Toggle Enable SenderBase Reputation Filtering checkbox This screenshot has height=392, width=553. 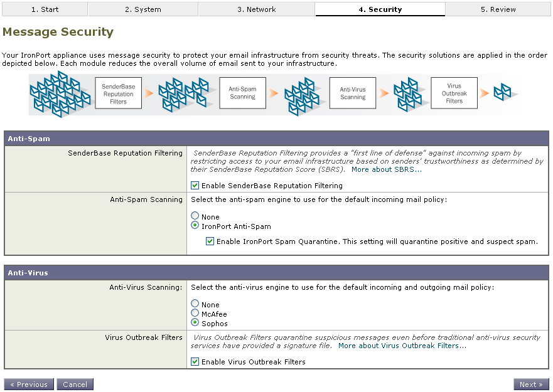tap(195, 186)
